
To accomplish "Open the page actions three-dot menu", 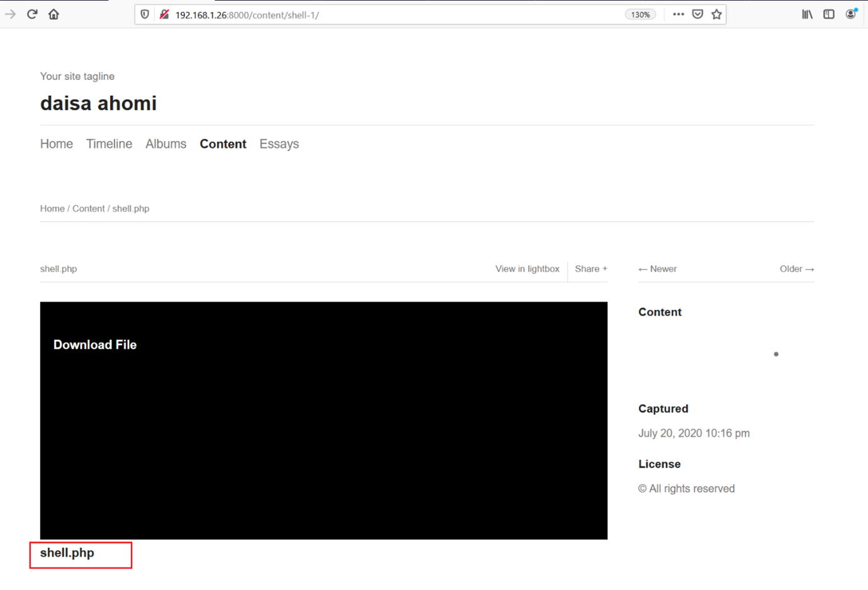I will click(678, 14).
